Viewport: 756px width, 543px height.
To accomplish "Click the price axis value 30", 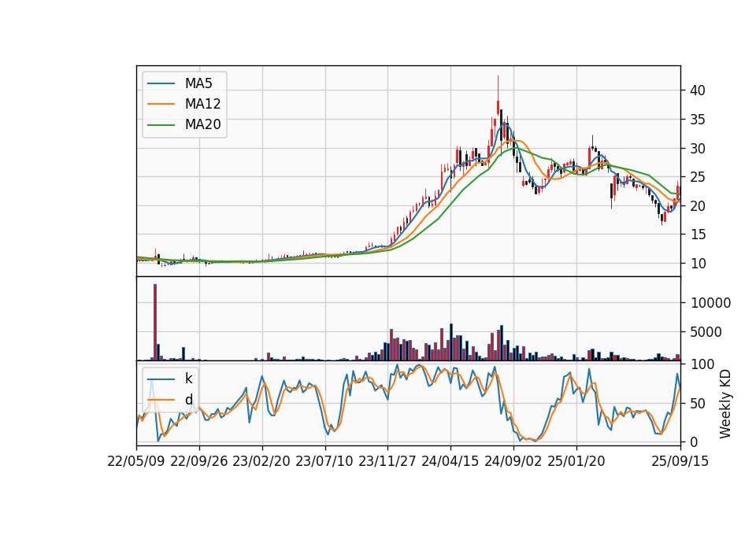I will coord(698,149).
